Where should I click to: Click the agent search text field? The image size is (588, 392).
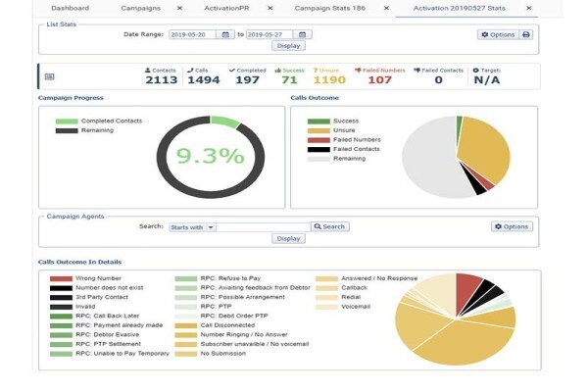click(264, 227)
